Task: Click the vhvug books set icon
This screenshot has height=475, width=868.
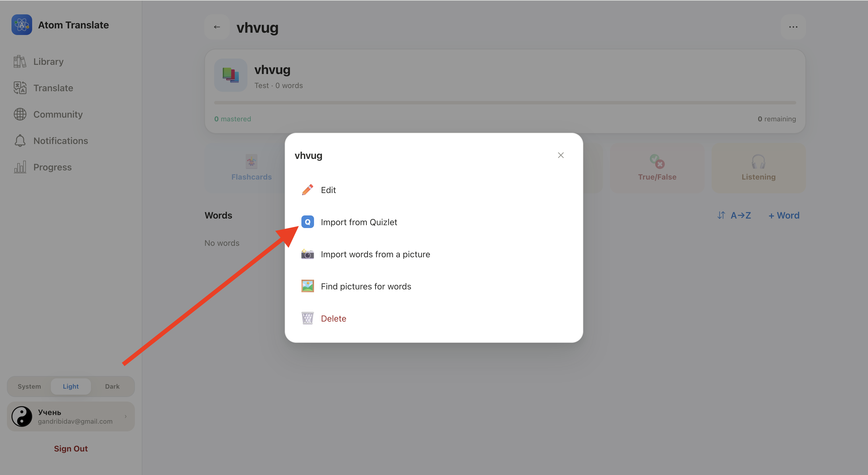Action: point(231,75)
